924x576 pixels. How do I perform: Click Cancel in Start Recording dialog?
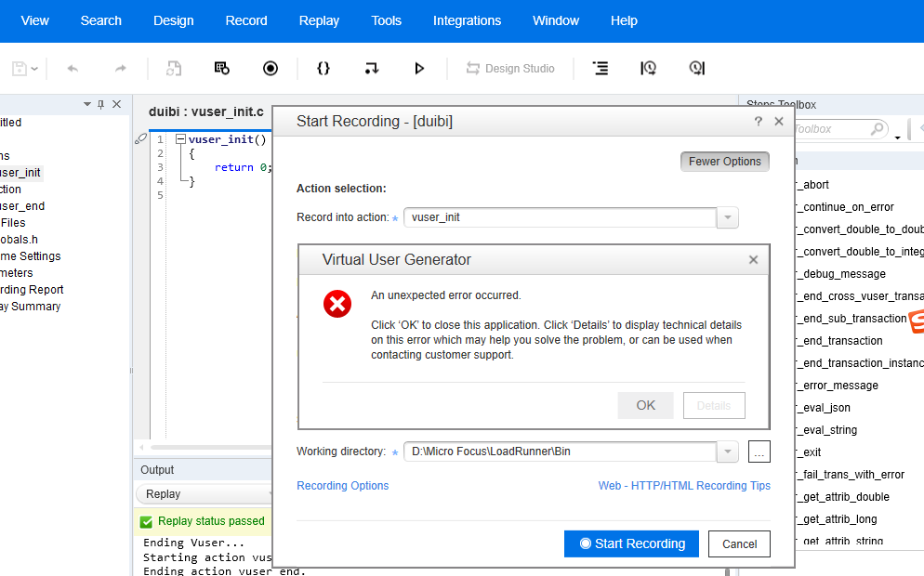click(x=739, y=544)
